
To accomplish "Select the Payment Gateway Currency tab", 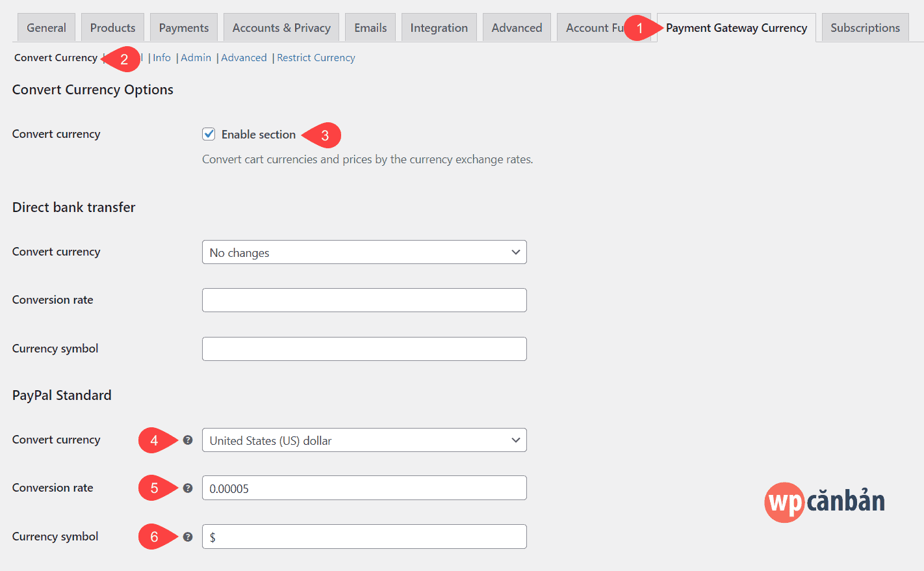I will point(736,27).
